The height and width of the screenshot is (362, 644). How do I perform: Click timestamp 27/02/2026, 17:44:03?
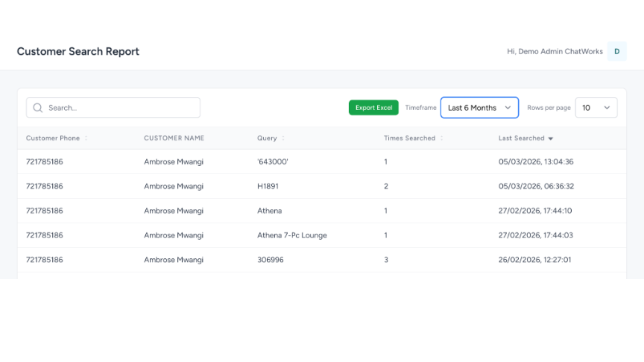(536, 235)
